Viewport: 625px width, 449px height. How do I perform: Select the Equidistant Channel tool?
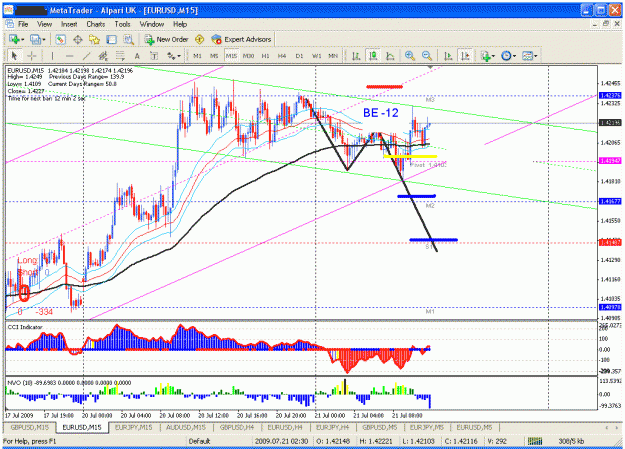coord(103,56)
